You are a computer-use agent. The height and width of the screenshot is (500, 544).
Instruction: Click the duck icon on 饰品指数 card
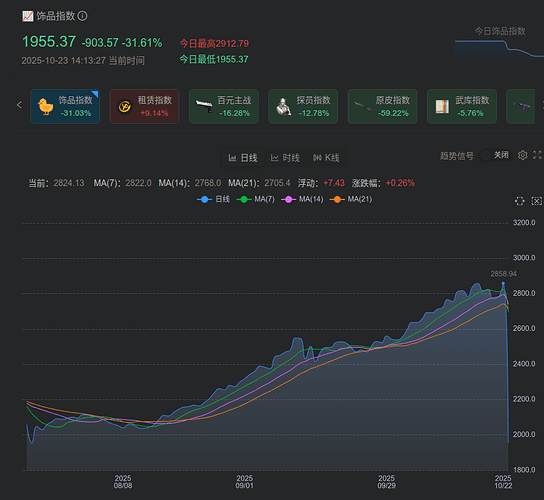click(45, 107)
